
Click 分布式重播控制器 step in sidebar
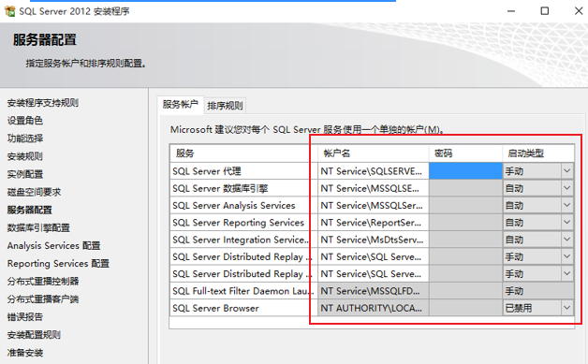pos(43,281)
